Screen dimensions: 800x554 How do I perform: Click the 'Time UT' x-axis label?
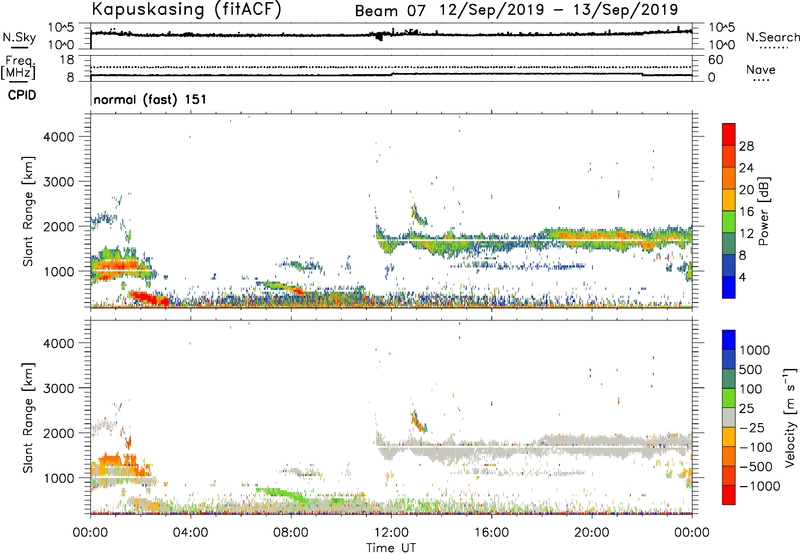[x=391, y=548]
